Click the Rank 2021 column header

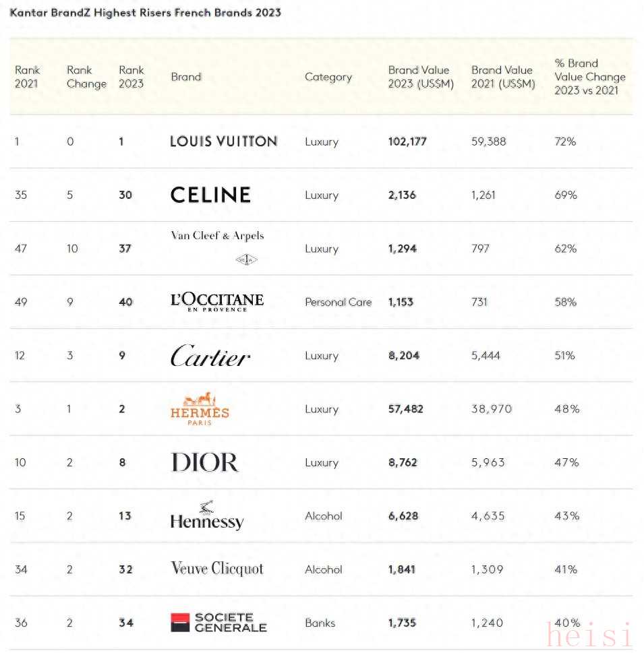(x=27, y=77)
